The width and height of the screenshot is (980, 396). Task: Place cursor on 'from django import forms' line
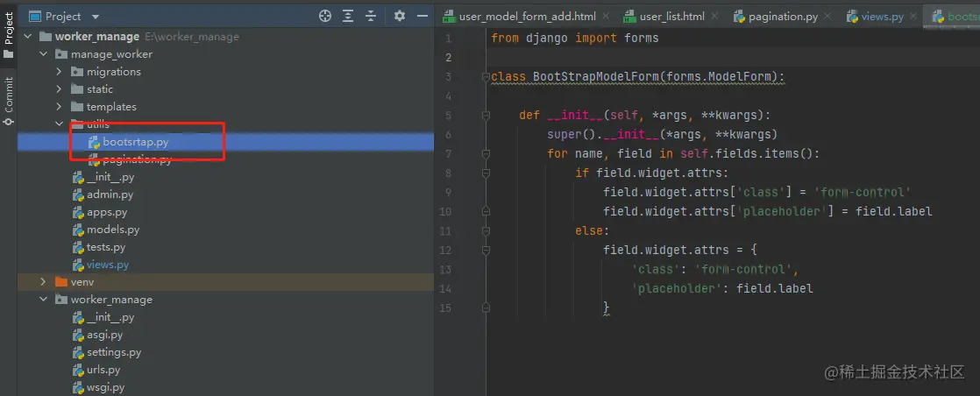575,38
